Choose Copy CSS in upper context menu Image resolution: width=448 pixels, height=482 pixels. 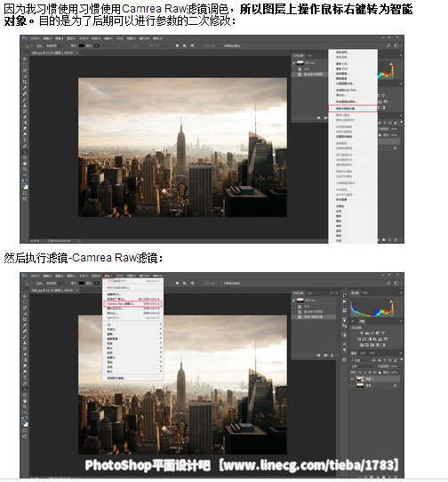(341, 64)
